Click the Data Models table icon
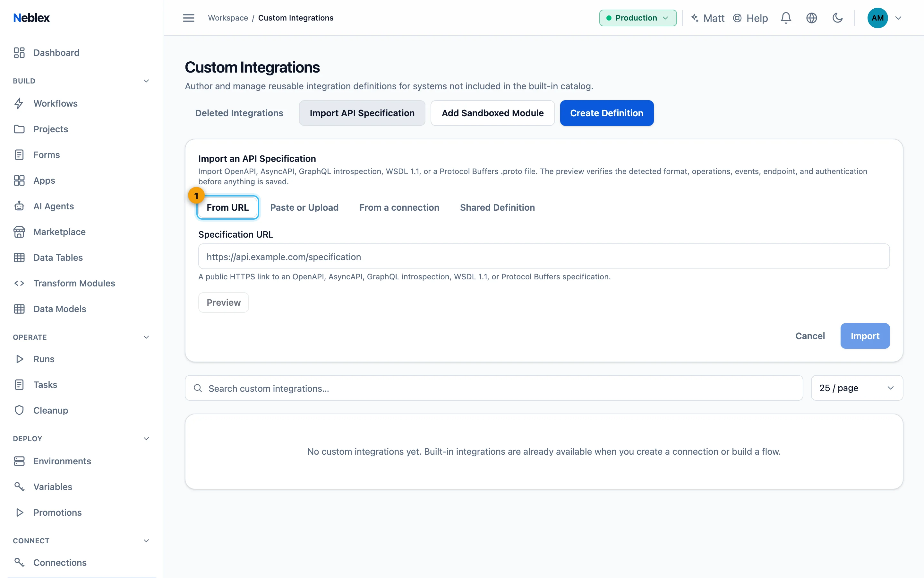The image size is (924, 578). point(19,309)
